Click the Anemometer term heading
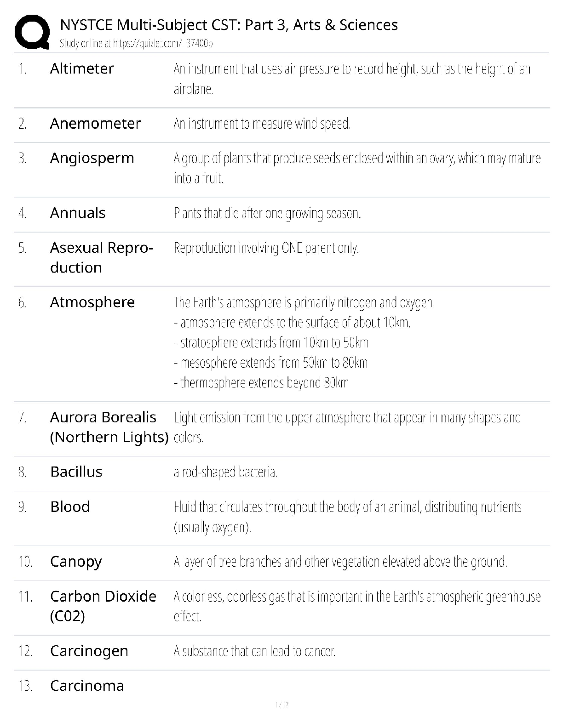 tap(95, 123)
